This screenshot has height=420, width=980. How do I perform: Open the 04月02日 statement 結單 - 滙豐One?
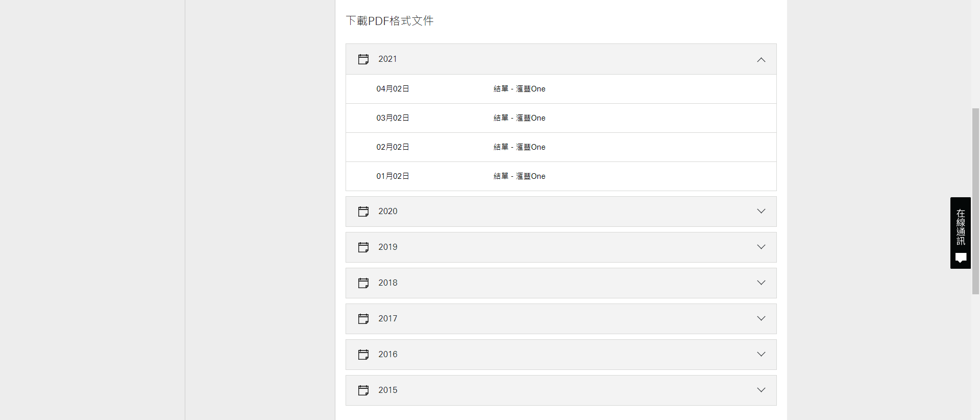coord(519,89)
